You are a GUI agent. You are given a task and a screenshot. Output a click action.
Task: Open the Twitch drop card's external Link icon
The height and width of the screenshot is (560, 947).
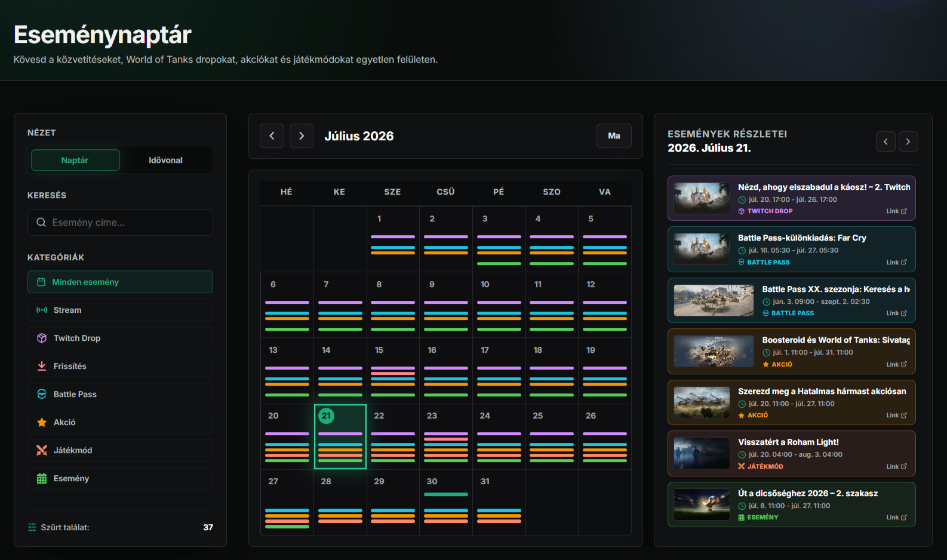click(x=903, y=211)
